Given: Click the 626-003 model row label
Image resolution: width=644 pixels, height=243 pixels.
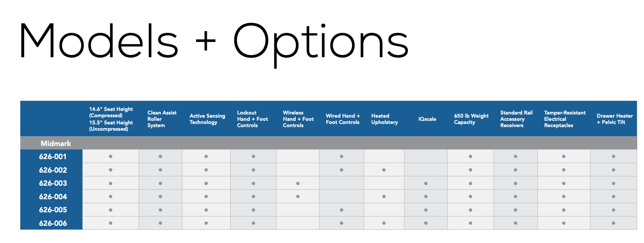Looking at the screenshot, I should [x=53, y=183].
